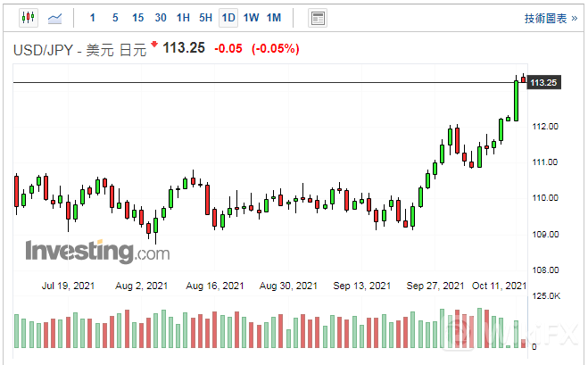
Task: Switch to the area line chart icon
Action: click(55, 18)
